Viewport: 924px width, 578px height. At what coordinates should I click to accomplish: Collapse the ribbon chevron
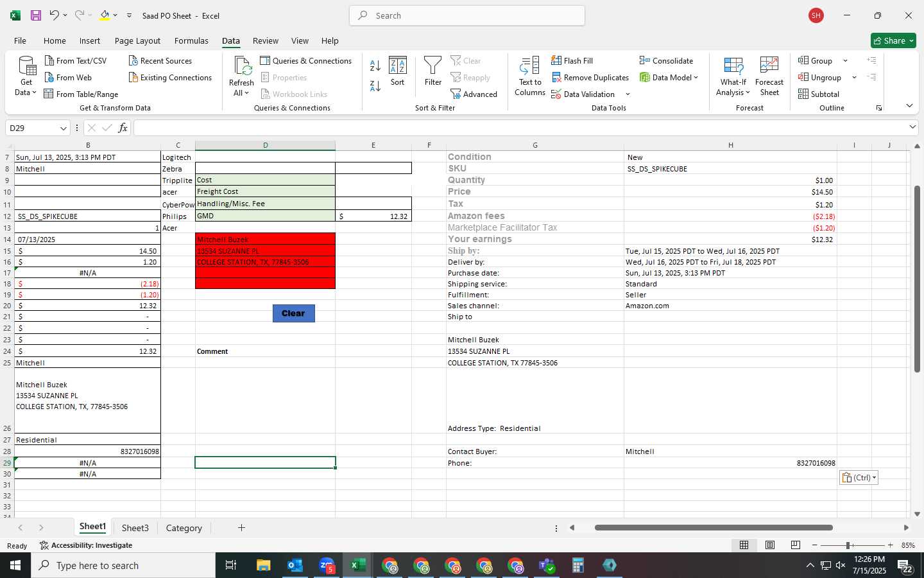point(909,105)
